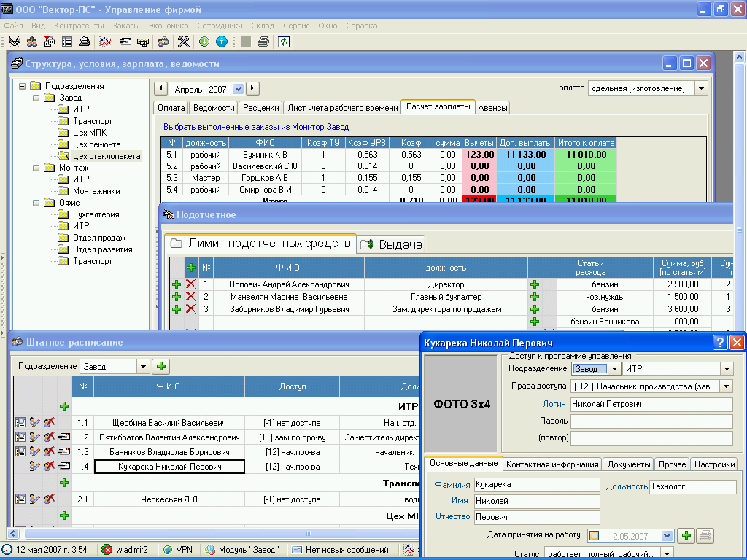Open the handshake contractors toolbar icon
Image resolution: width=747 pixels, height=560 pixels.
[x=15, y=42]
